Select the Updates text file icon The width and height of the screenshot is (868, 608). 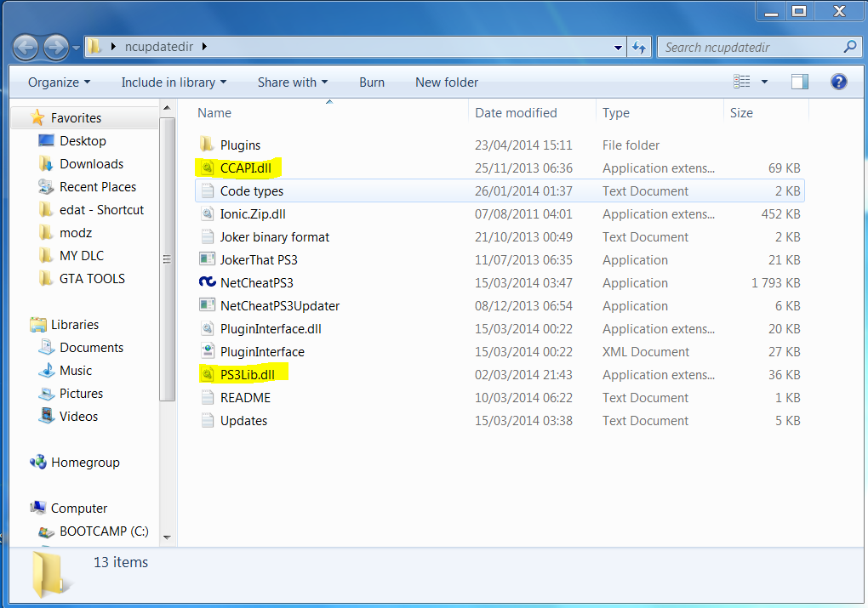[207, 420]
